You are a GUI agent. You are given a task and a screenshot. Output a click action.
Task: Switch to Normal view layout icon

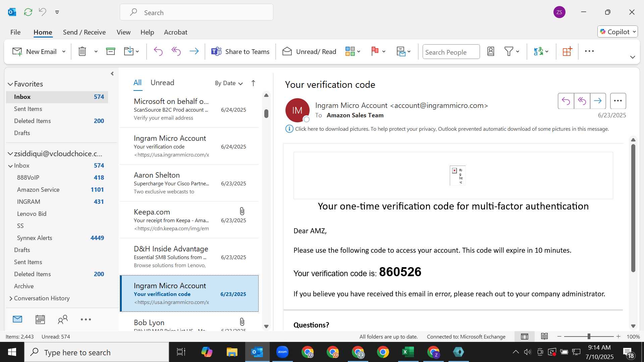[525, 337]
